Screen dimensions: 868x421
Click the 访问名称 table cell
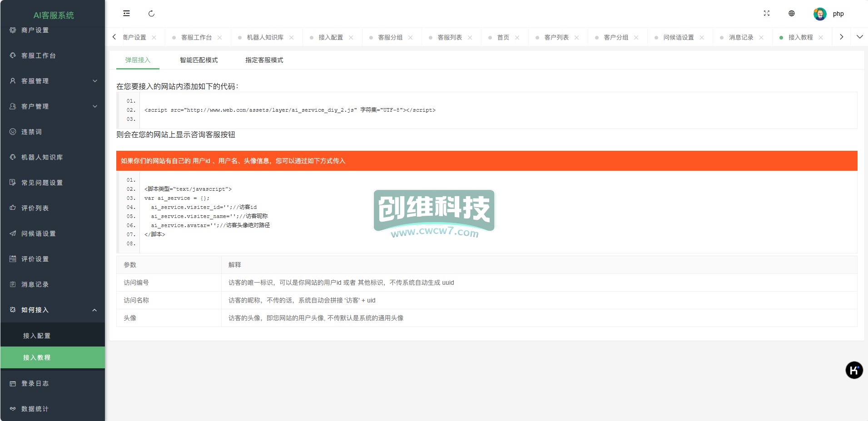coord(169,300)
